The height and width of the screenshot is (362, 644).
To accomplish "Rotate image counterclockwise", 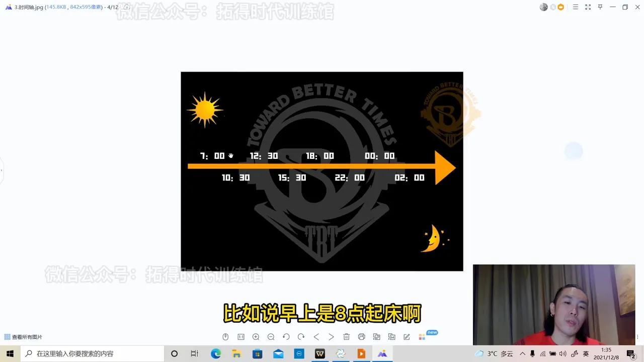I will (x=286, y=337).
